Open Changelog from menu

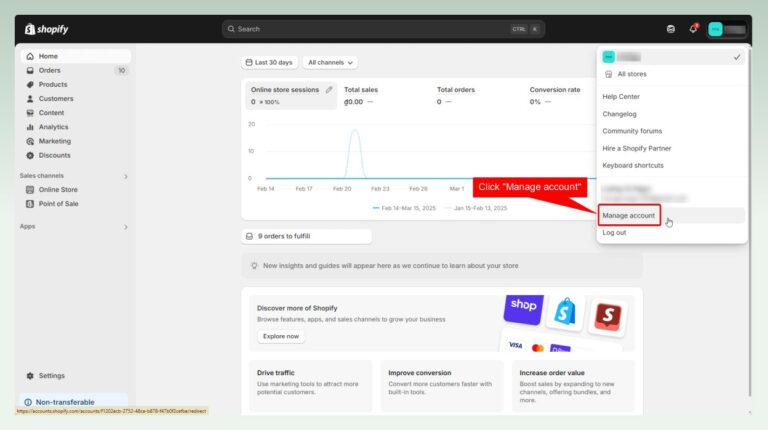pos(620,114)
